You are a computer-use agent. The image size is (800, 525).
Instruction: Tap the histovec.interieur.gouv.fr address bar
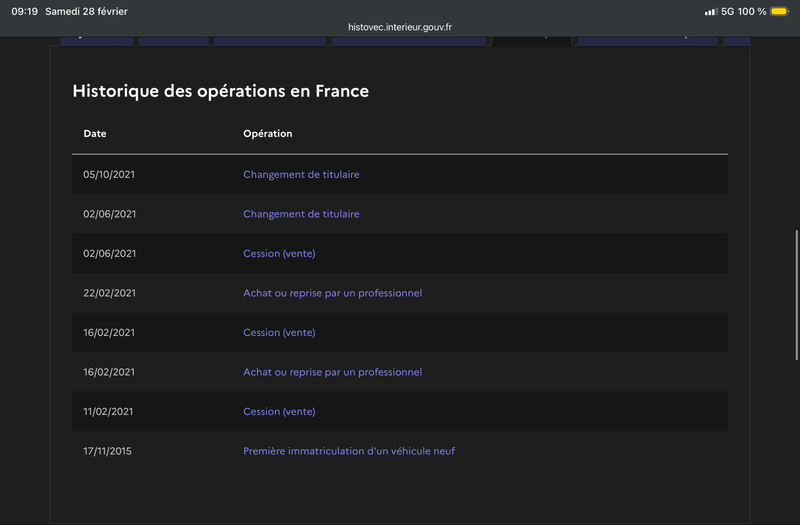(x=400, y=27)
